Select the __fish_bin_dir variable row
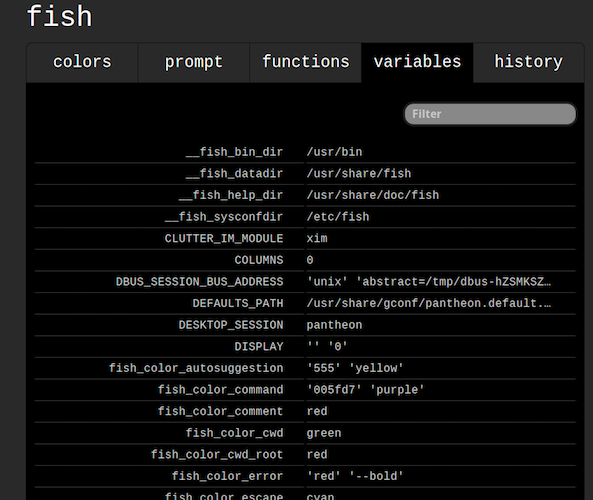Screen dimensions: 593x500 coord(305,152)
